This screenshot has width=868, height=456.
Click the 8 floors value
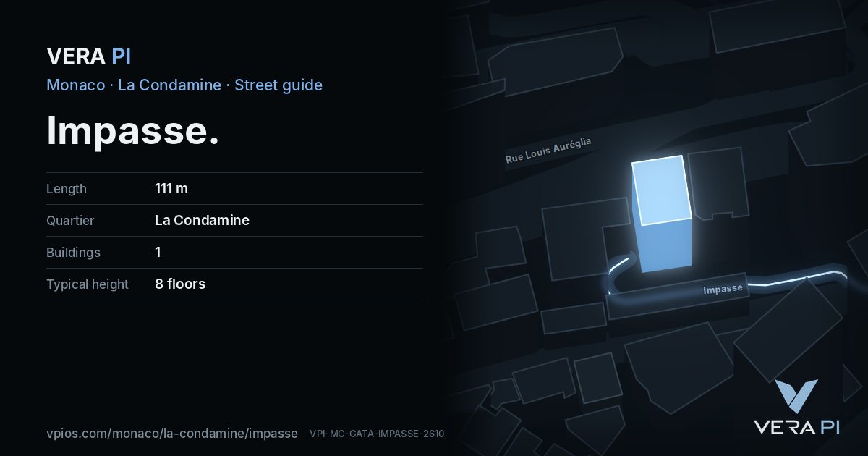click(x=180, y=284)
